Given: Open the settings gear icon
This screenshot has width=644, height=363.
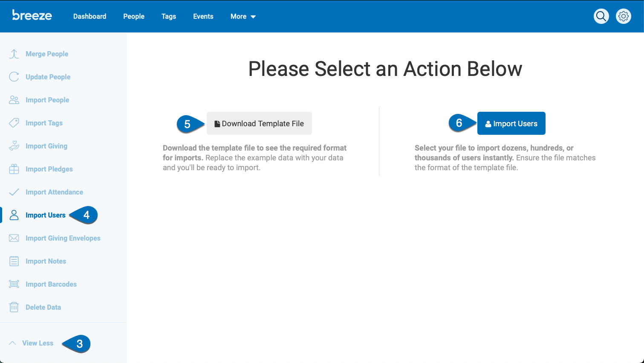Looking at the screenshot, I should point(623,16).
